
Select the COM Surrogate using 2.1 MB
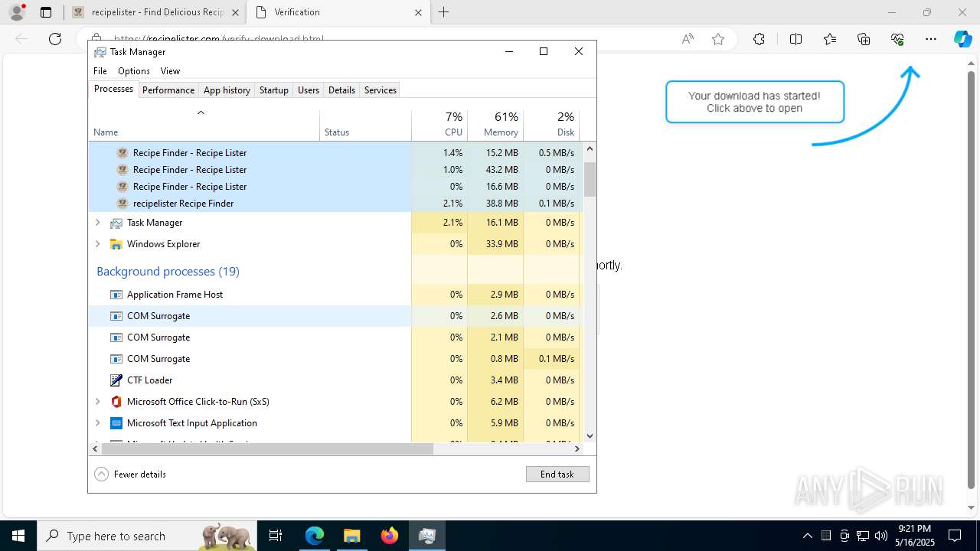336,337
